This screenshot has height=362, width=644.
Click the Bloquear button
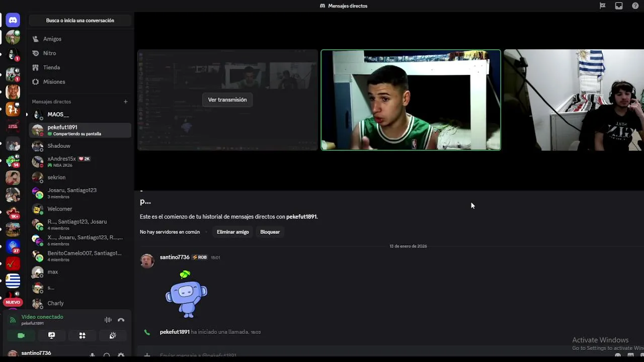[270, 232]
